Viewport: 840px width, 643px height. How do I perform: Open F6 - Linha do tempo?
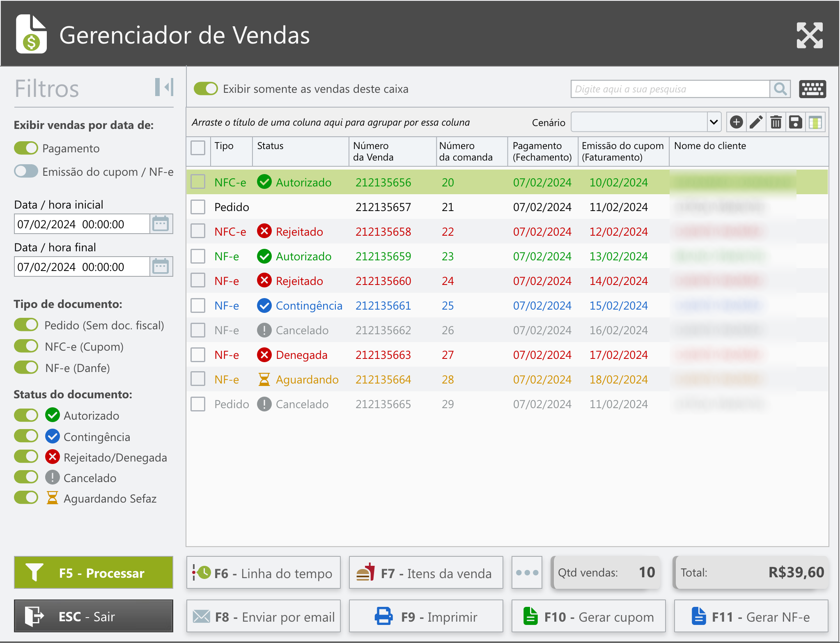(x=264, y=573)
